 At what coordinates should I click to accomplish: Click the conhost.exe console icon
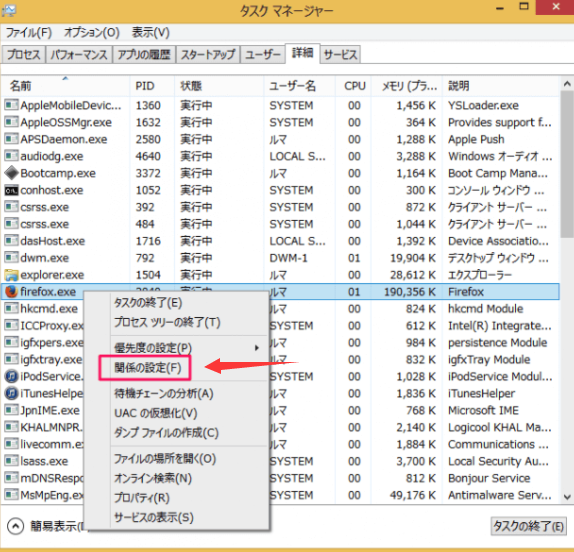click(x=11, y=190)
